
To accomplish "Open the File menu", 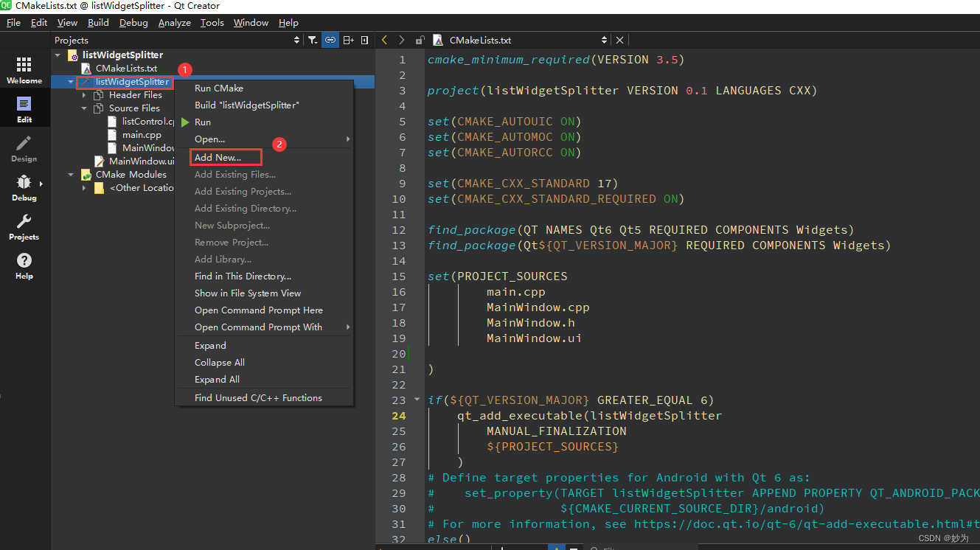I will 13,23.
